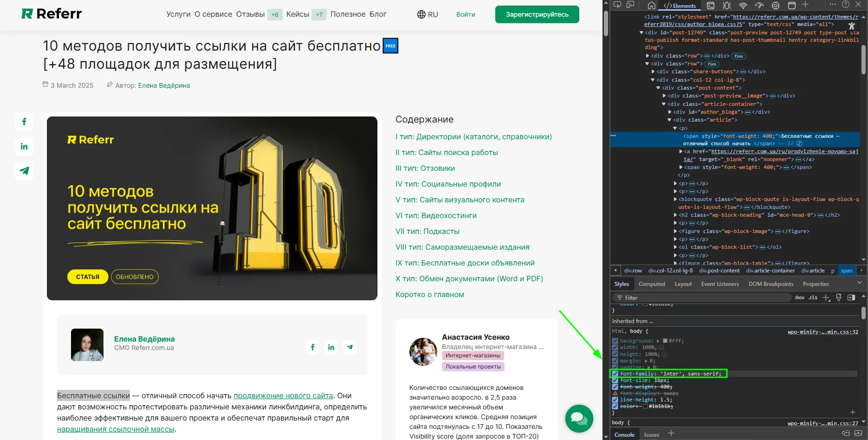
Task: Type in the Styles filter field
Action: click(673, 298)
